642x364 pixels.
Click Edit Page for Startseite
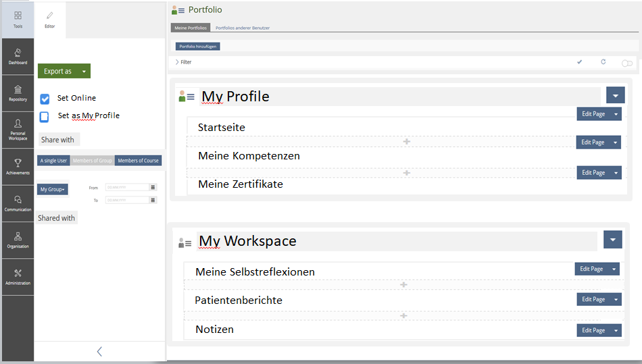(593, 114)
